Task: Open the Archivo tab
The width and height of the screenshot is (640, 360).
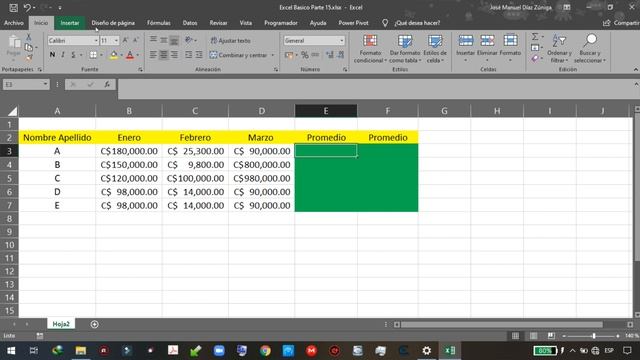Action: point(14,23)
